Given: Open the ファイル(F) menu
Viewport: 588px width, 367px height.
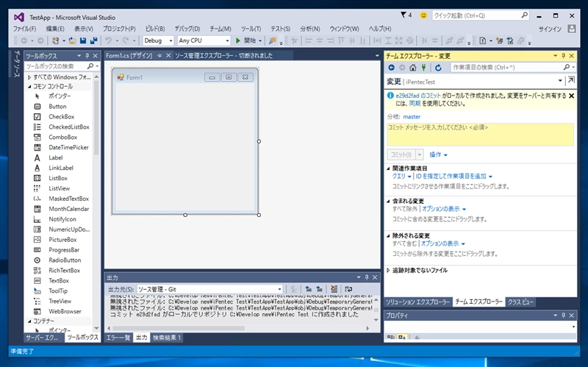Looking at the screenshot, I should 25,29.
